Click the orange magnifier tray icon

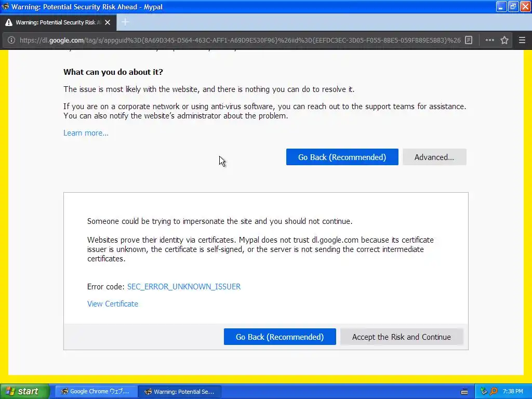pyautogui.click(x=494, y=392)
